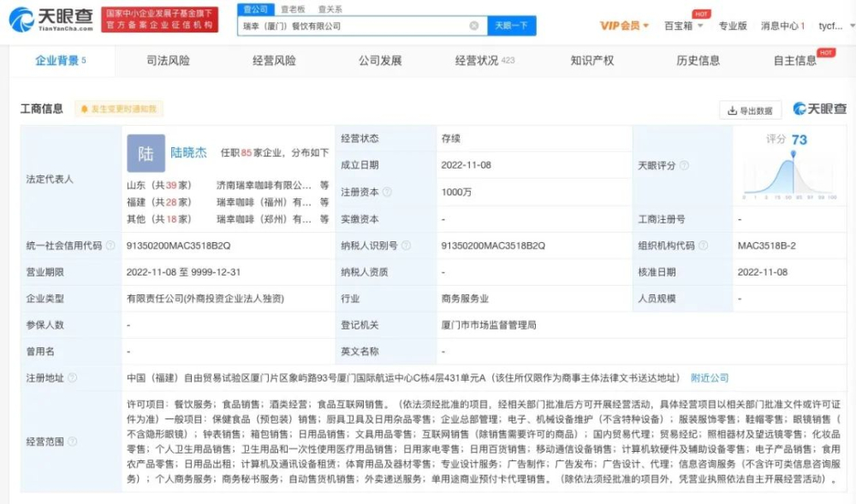Open 陆晓杰 legal representative profile link
Screen dimensions: 856x504
(189, 152)
